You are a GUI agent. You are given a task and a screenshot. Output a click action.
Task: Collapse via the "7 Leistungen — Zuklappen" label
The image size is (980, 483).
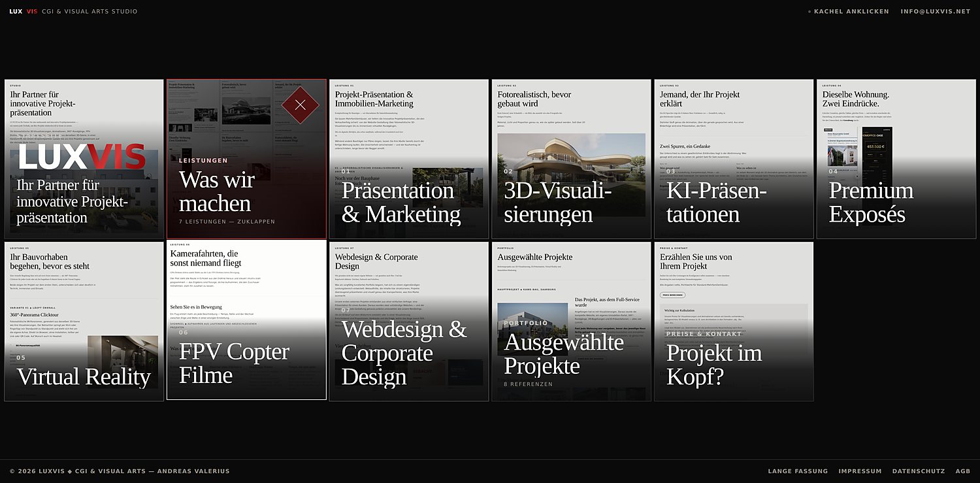pyautogui.click(x=227, y=222)
